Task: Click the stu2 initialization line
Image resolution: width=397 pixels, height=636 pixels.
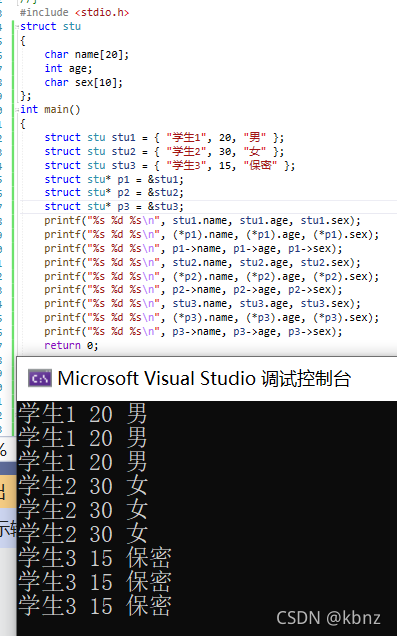Action: coord(164,151)
